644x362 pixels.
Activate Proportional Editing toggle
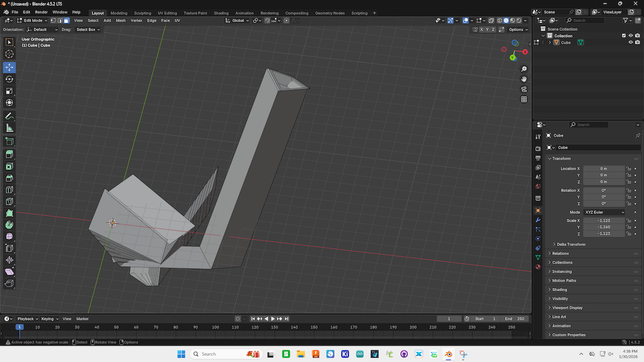tap(286, 20)
